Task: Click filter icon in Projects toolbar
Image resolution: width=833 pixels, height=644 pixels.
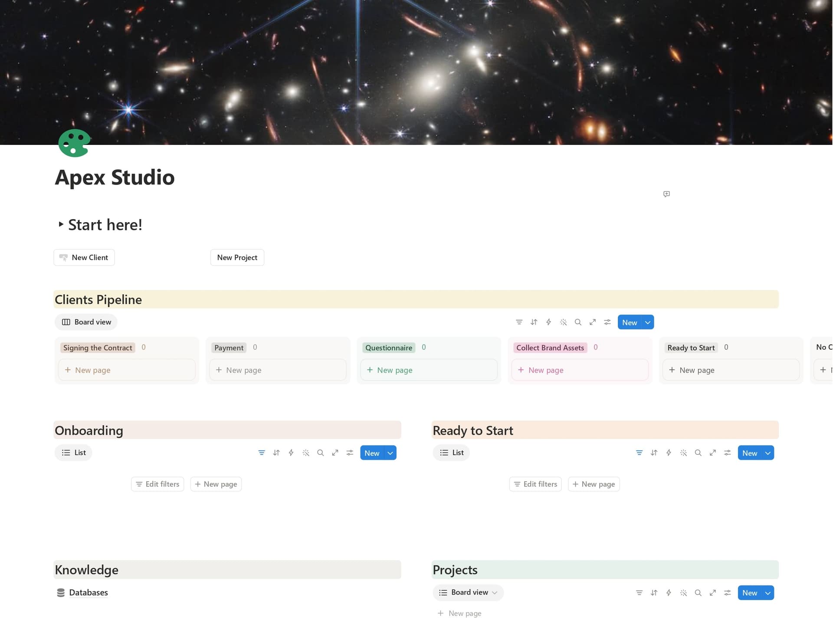Action: click(x=639, y=593)
